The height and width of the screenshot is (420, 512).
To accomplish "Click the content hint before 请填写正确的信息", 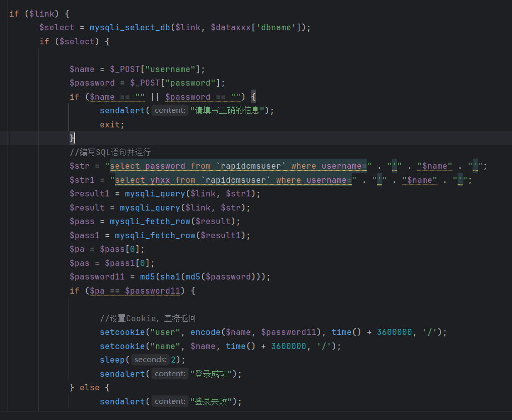I will 170,110.
